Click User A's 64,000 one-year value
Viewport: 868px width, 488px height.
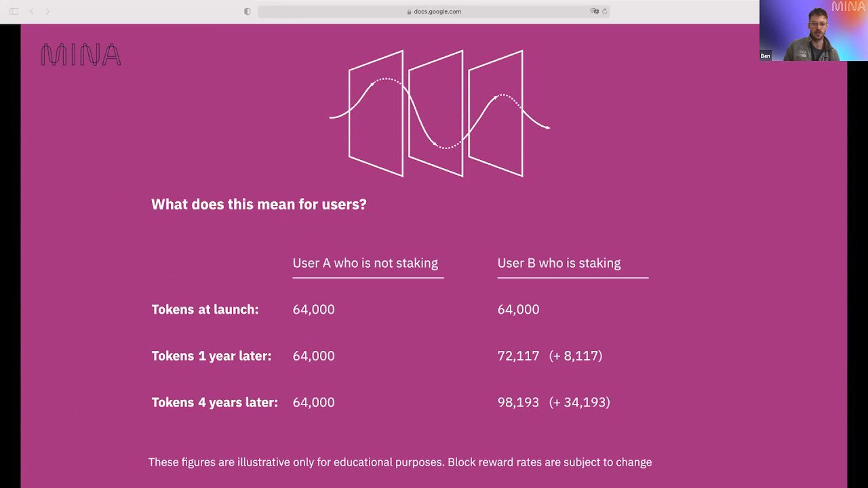[313, 356]
